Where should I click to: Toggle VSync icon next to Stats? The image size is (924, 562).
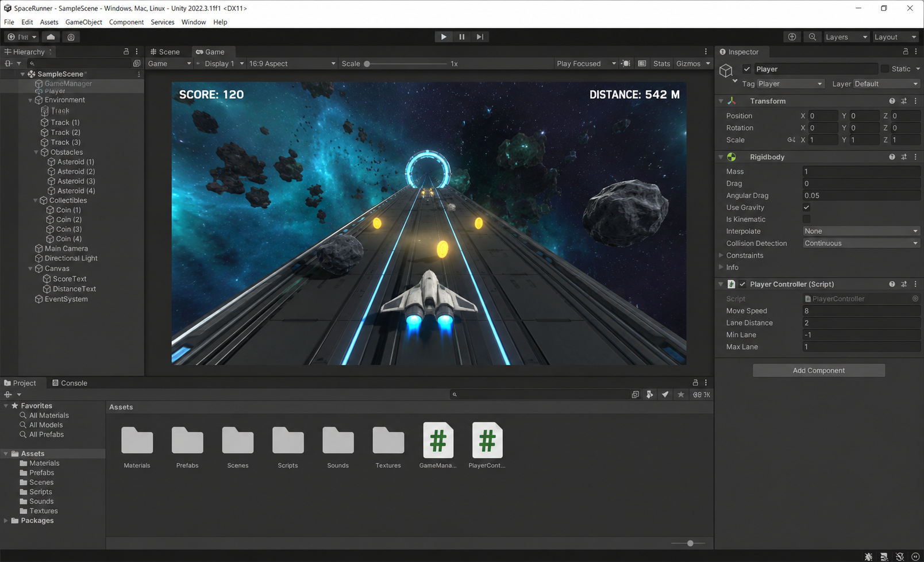[642, 64]
